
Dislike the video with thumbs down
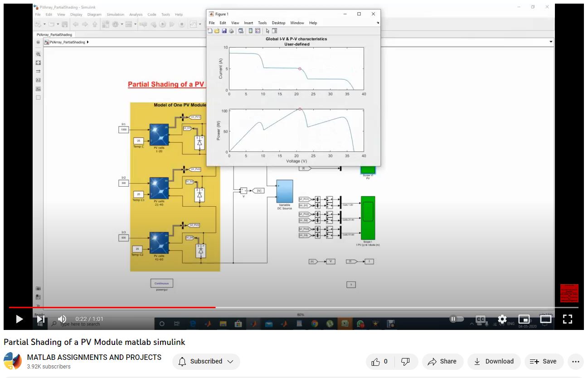point(406,361)
